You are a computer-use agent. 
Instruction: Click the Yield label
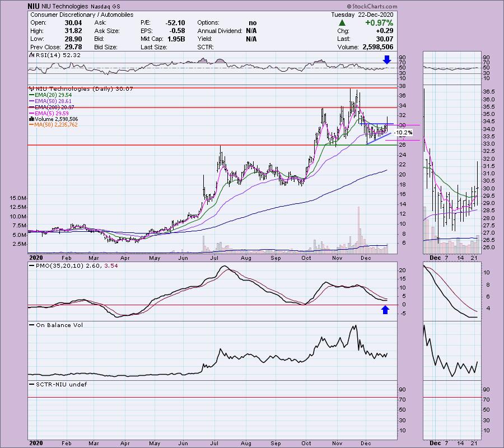point(205,39)
